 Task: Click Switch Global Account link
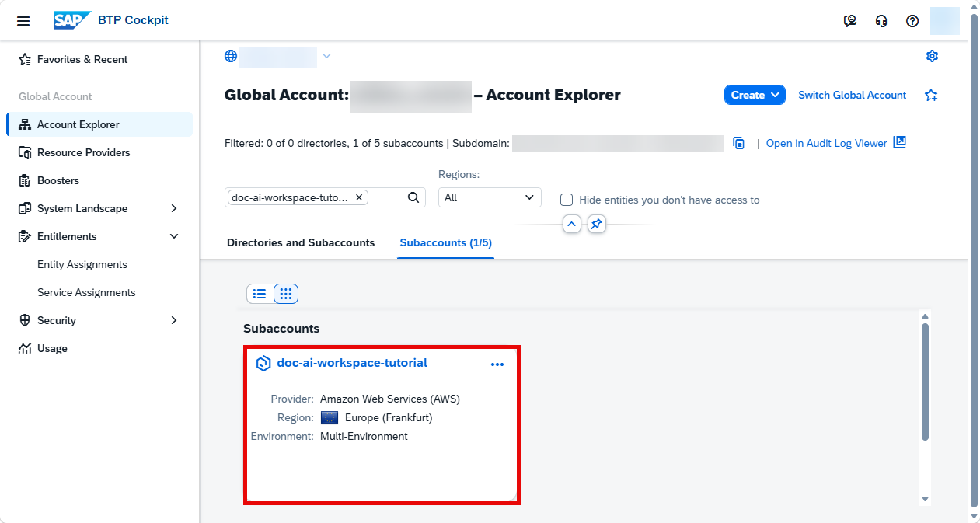pyautogui.click(x=852, y=95)
